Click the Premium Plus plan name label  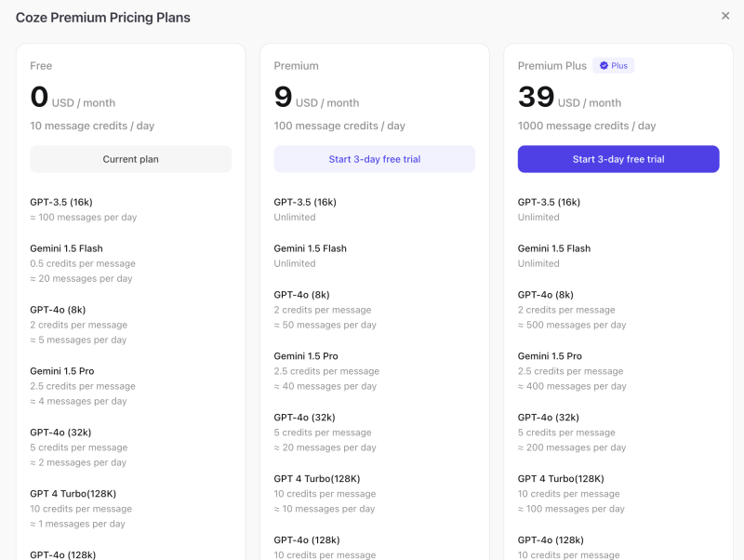551,66
